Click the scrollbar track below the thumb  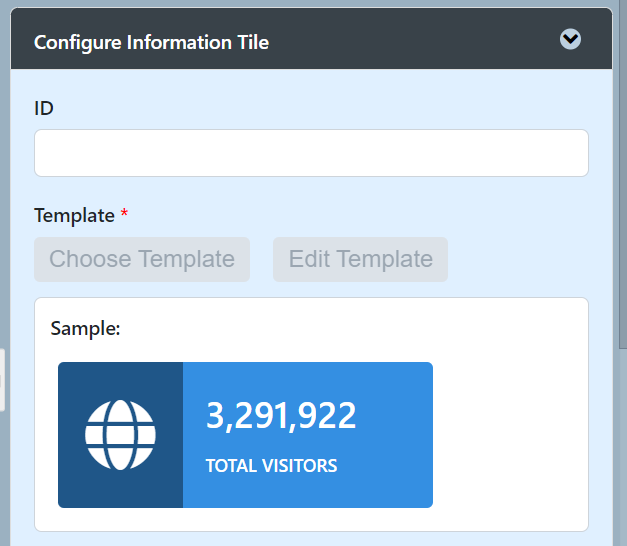pyautogui.click(x=622, y=450)
